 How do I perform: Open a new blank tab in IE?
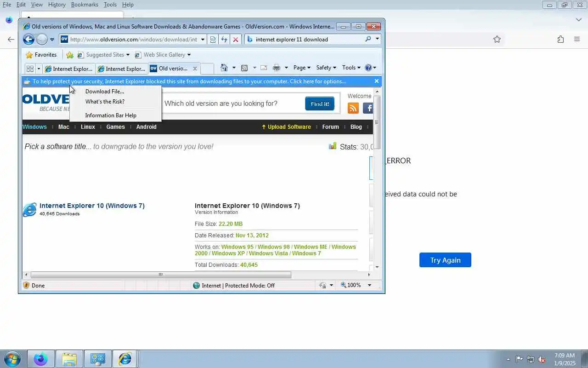(207, 69)
